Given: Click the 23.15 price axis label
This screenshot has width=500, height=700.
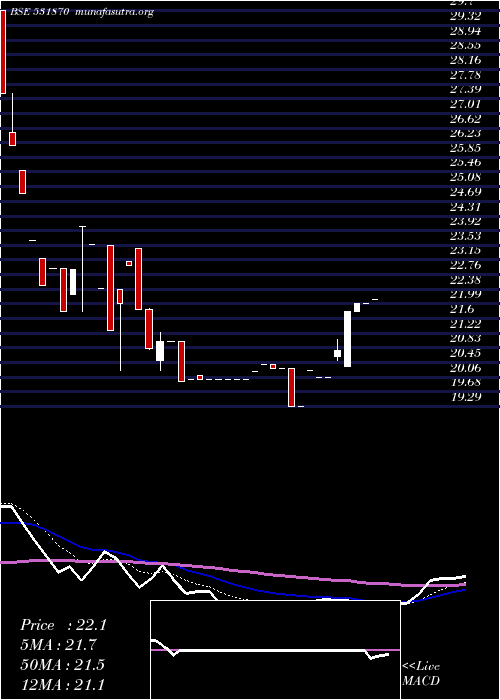Looking at the screenshot, I should 465,250.
